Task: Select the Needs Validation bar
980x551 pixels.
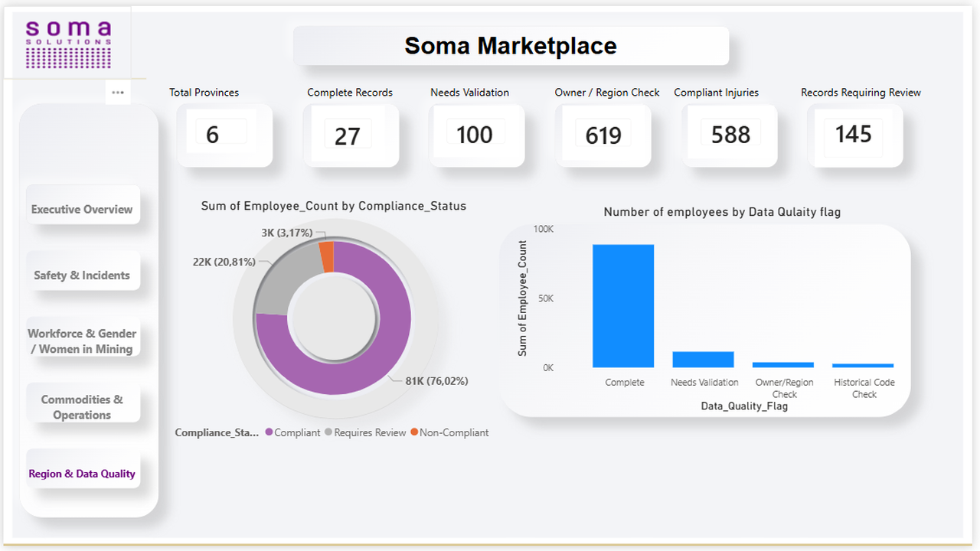Action: (x=704, y=360)
